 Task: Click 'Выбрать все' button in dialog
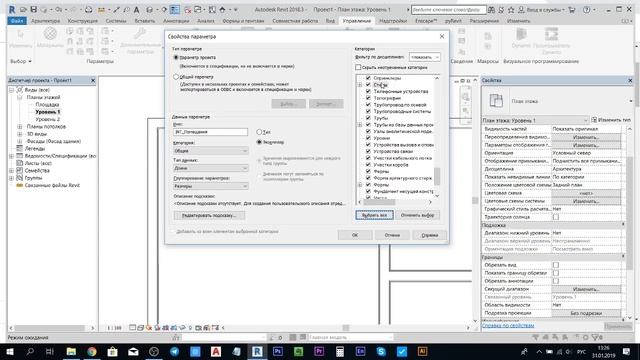click(x=374, y=215)
